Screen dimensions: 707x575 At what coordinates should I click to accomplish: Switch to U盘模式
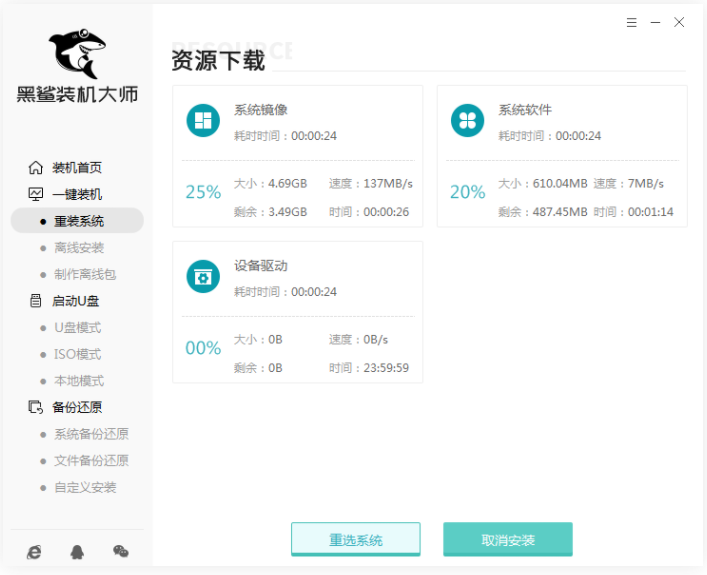[x=77, y=328]
